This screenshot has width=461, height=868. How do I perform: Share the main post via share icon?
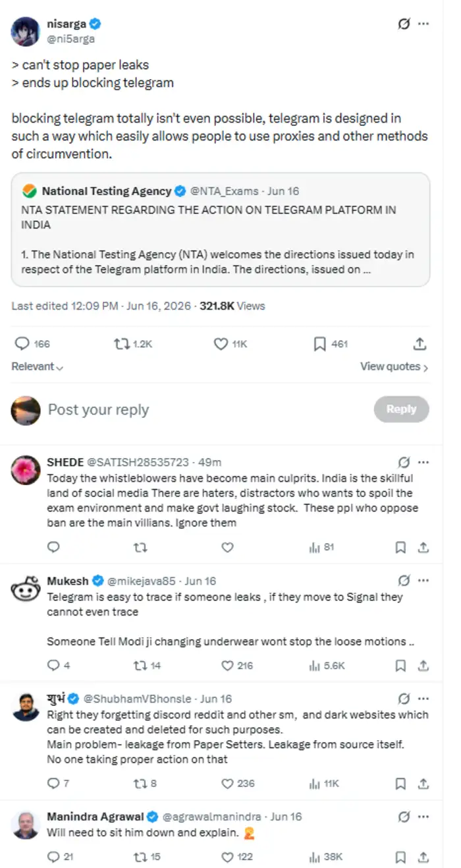[x=420, y=343]
